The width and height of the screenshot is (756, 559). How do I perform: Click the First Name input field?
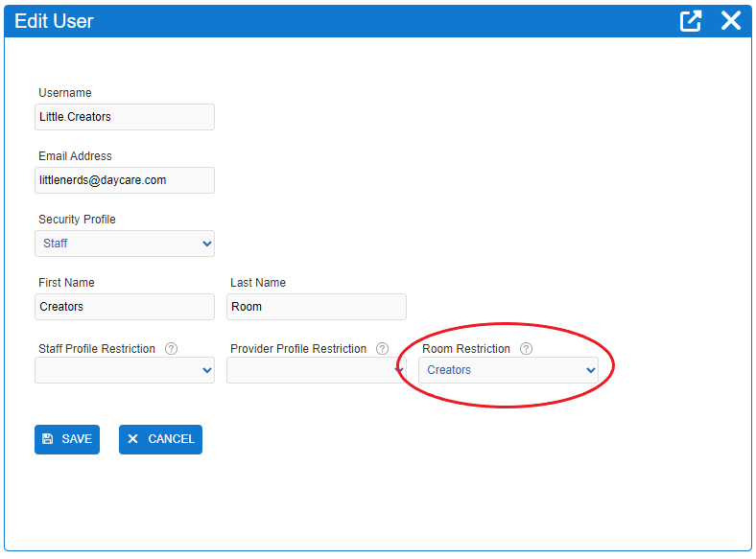[125, 307]
